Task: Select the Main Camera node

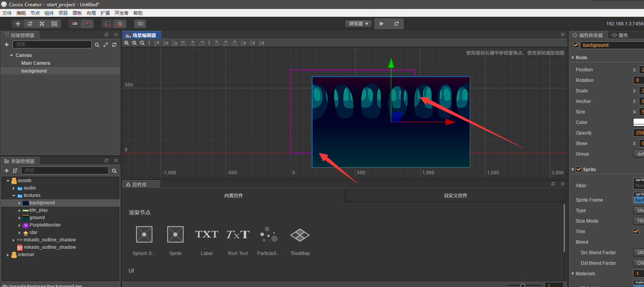Action: (35, 63)
